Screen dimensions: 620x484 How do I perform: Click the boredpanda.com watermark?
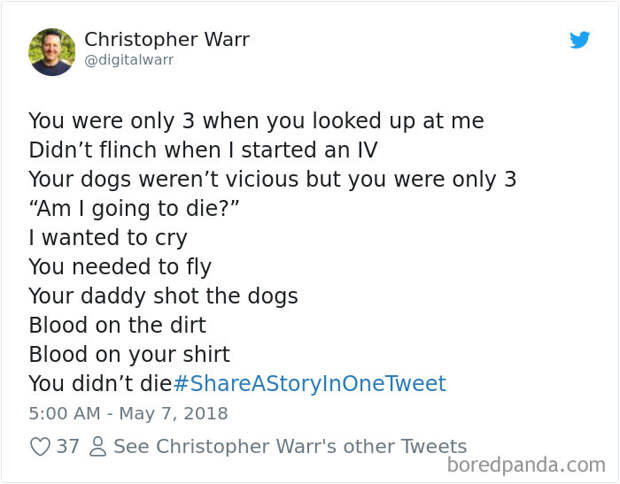pyautogui.click(x=526, y=465)
